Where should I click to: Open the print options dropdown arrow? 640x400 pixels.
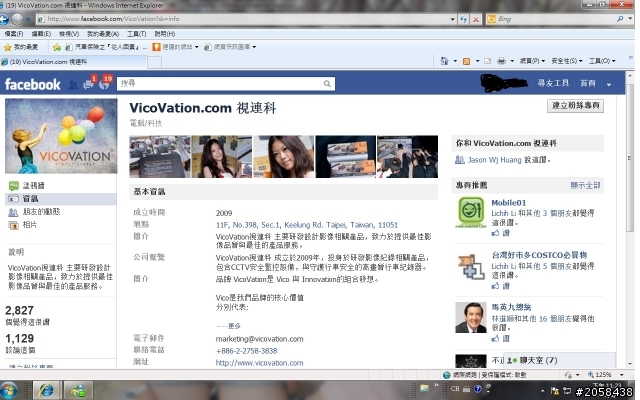tap(512, 61)
